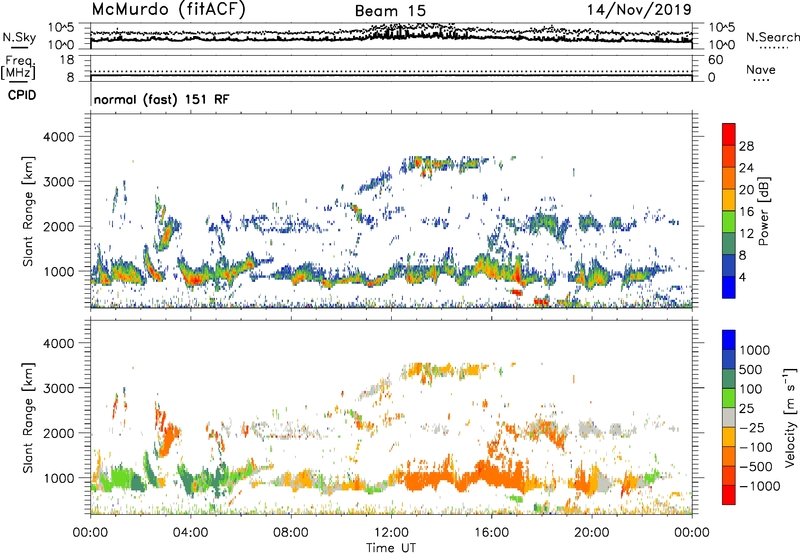Click the 500 label on velocity colorbar
This screenshot has width=800, height=554.
click(x=750, y=370)
